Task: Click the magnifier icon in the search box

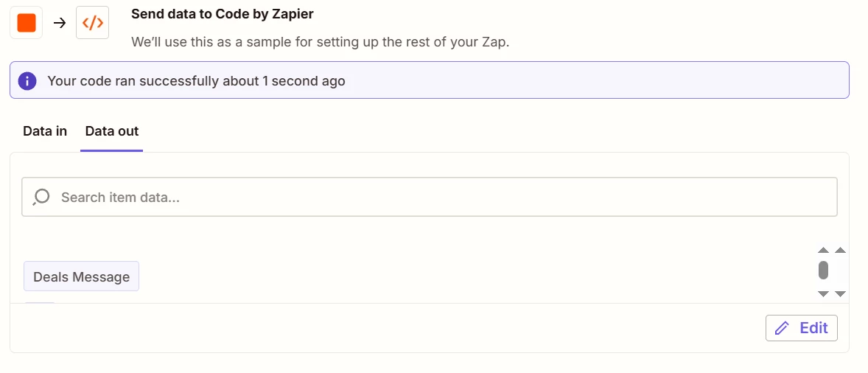Action: [41, 197]
